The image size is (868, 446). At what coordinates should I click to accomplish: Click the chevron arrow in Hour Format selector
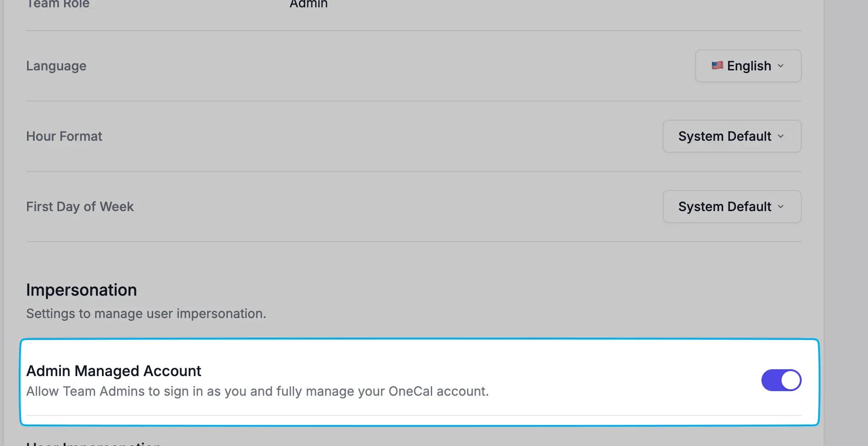tap(781, 136)
